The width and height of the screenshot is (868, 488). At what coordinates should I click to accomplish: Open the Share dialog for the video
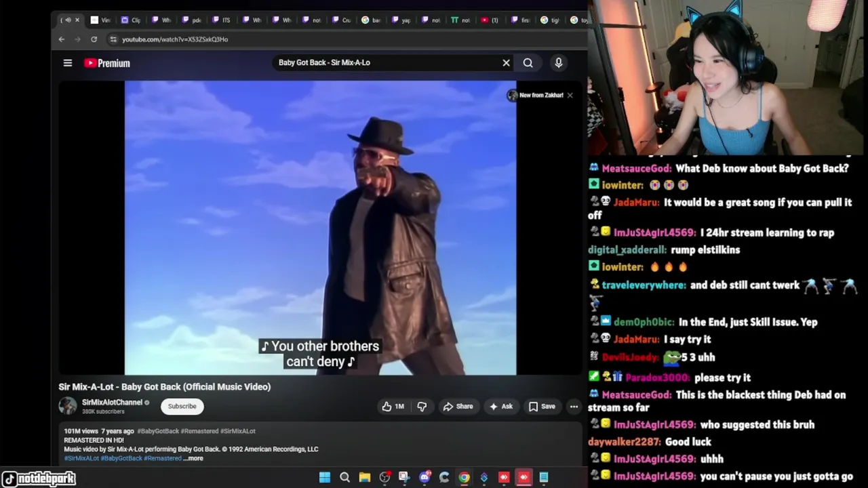(458, 406)
